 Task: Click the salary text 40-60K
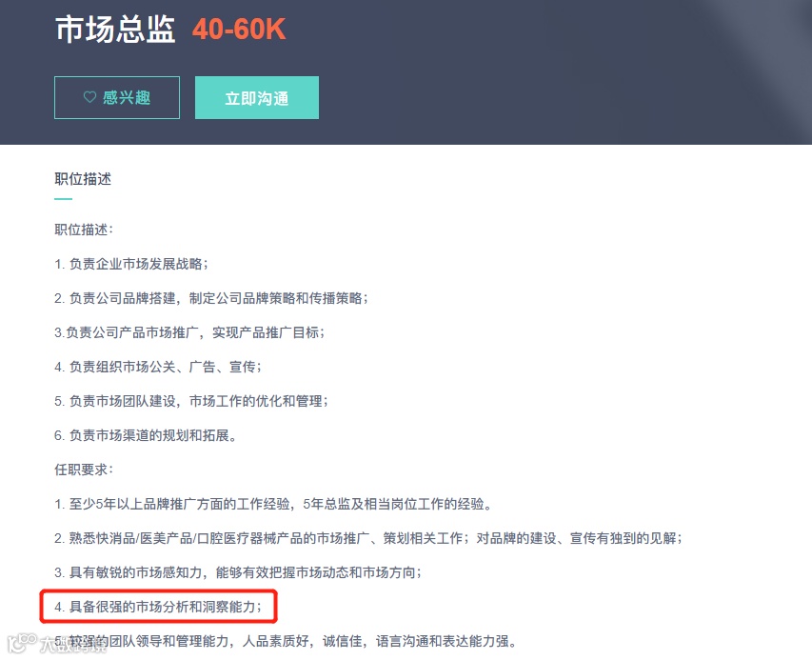point(236,30)
